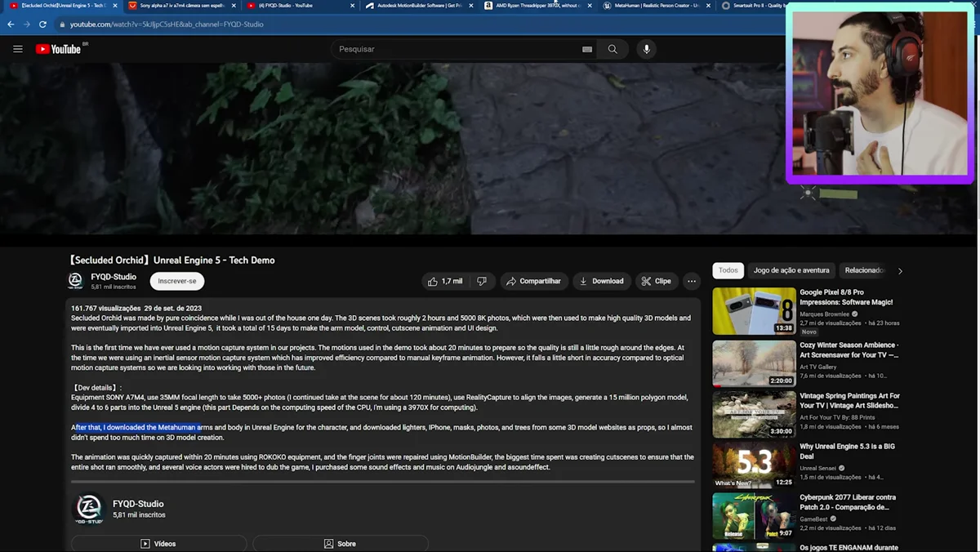Click large FYQD-Studio logo in description footer

(89, 509)
